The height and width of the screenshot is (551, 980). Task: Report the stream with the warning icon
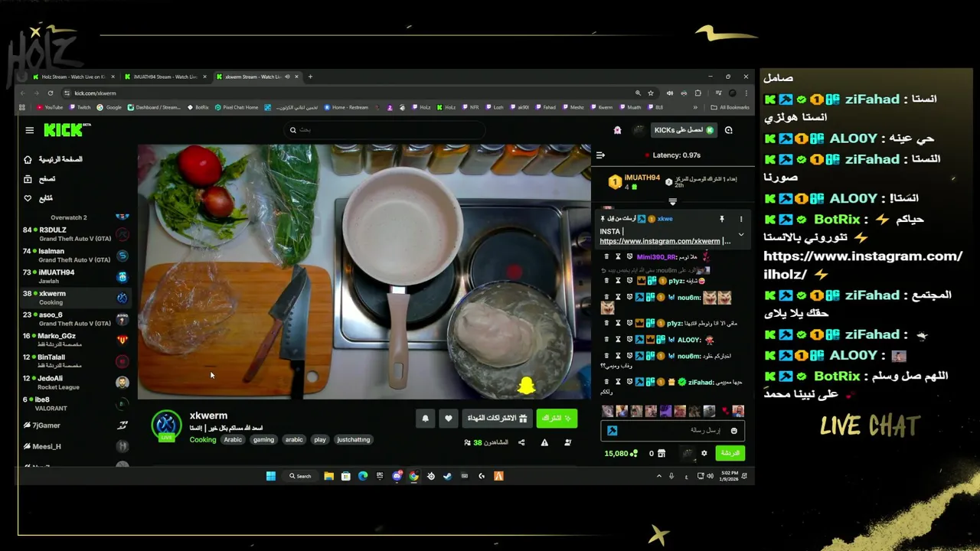[544, 442]
